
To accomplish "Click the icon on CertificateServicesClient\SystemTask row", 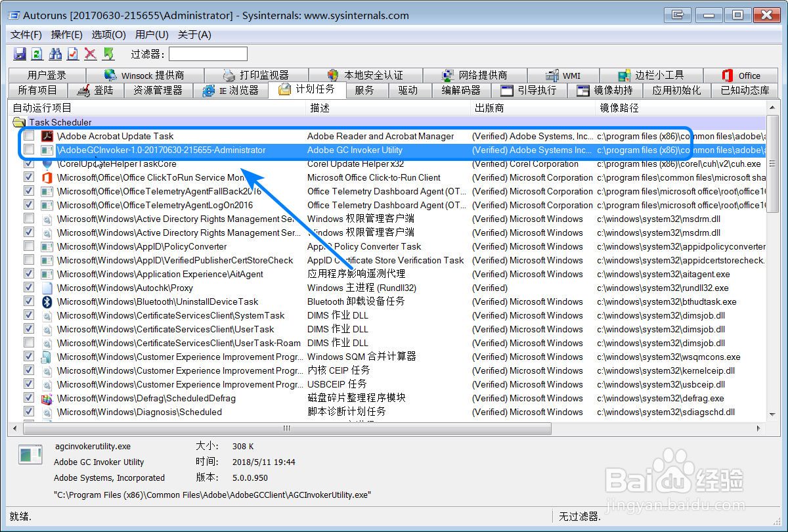I will pos(47,315).
